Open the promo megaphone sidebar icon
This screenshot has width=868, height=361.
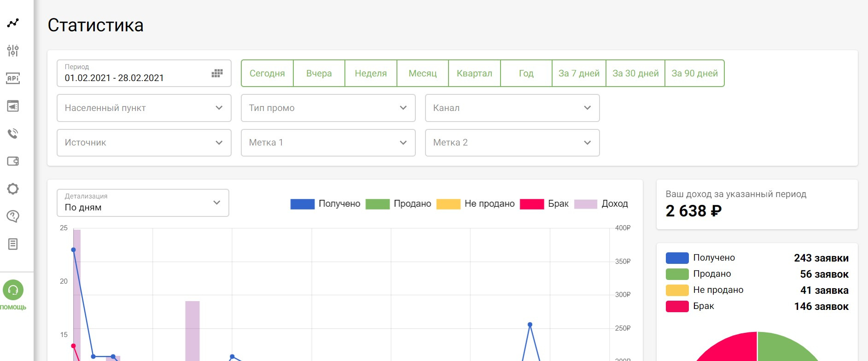[13, 106]
